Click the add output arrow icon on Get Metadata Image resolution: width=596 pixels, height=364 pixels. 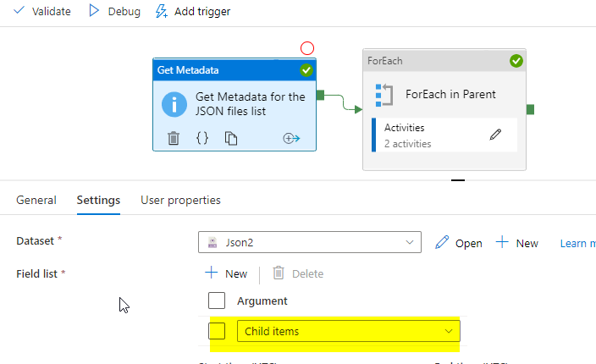[x=291, y=138]
